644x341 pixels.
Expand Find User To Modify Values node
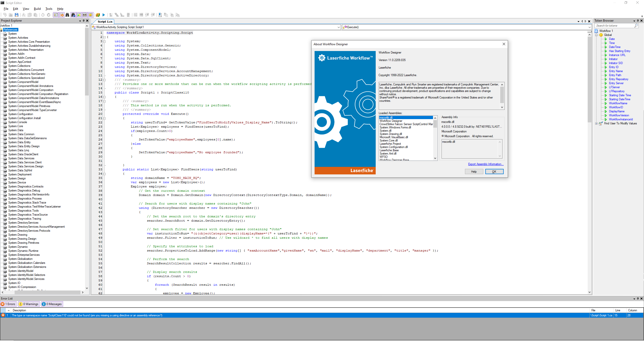pos(596,123)
